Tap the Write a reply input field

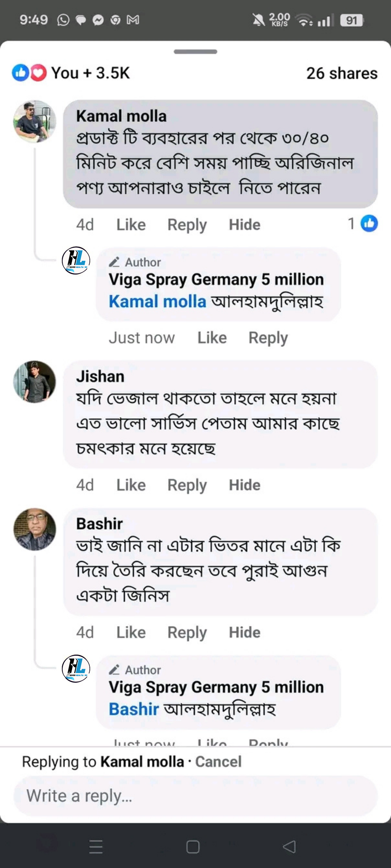(x=195, y=796)
